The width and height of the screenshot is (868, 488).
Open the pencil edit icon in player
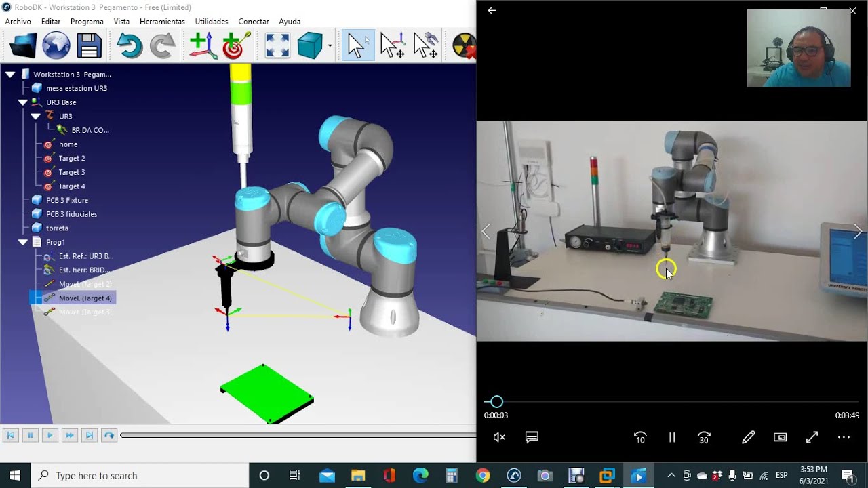click(748, 437)
